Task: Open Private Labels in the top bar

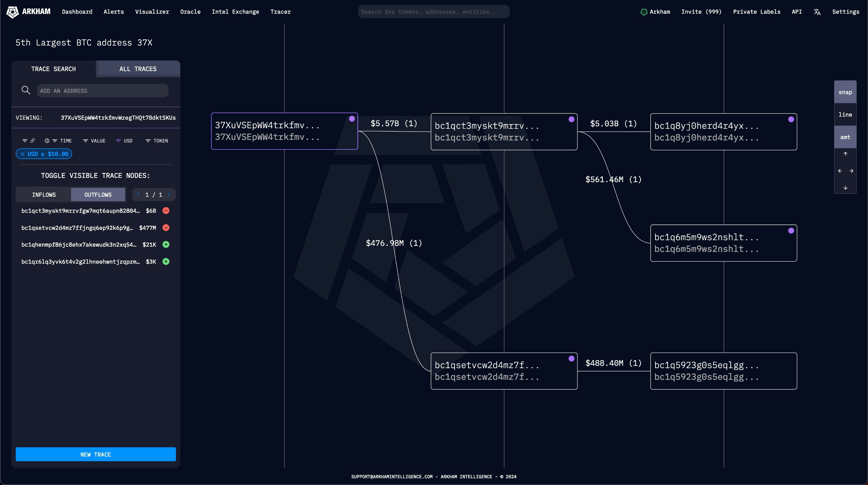Action: [x=756, y=12]
